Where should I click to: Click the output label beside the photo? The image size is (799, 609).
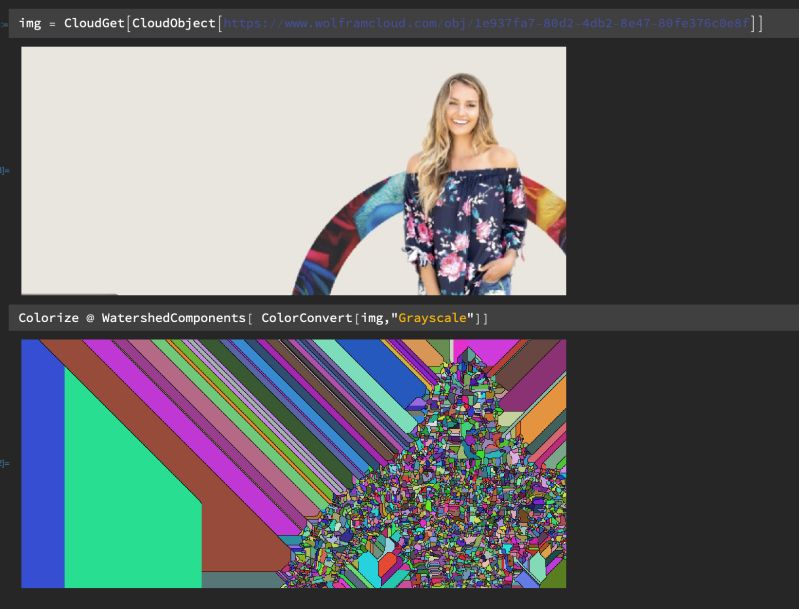tap(5, 170)
